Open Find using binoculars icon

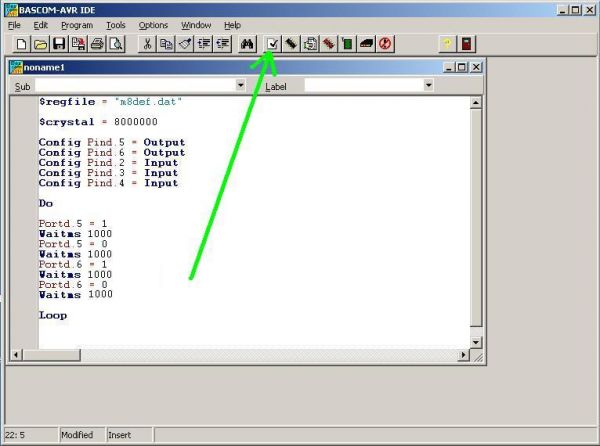[x=247, y=44]
